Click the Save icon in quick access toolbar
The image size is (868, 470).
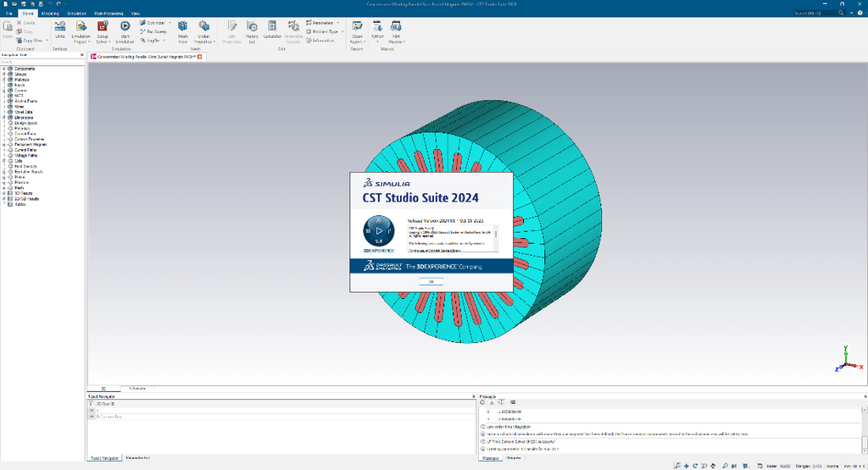click(23, 4)
